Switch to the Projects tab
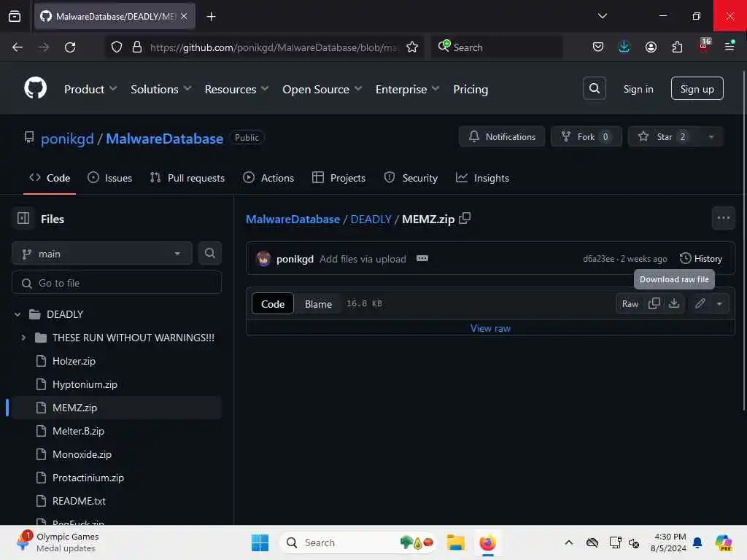Image resolution: width=747 pixels, height=560 pixels. 338,178
